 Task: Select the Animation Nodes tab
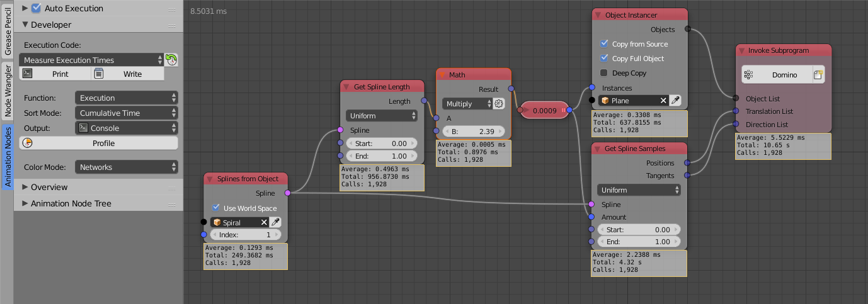8,157
